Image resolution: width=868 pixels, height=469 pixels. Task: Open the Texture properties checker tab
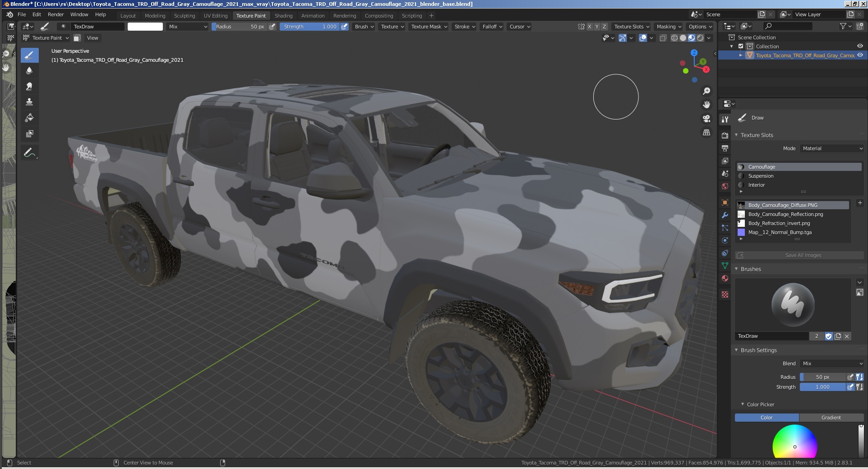coord(725,294)
